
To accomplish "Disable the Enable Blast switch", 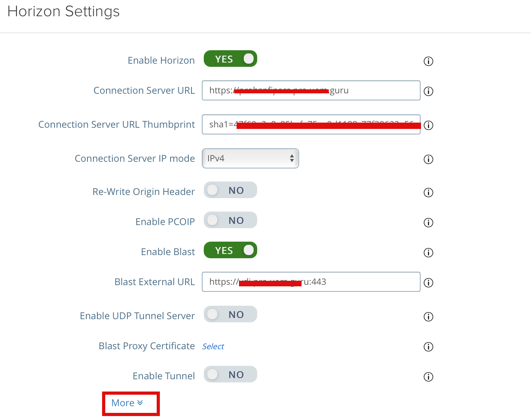I will (x=230, y=250).
